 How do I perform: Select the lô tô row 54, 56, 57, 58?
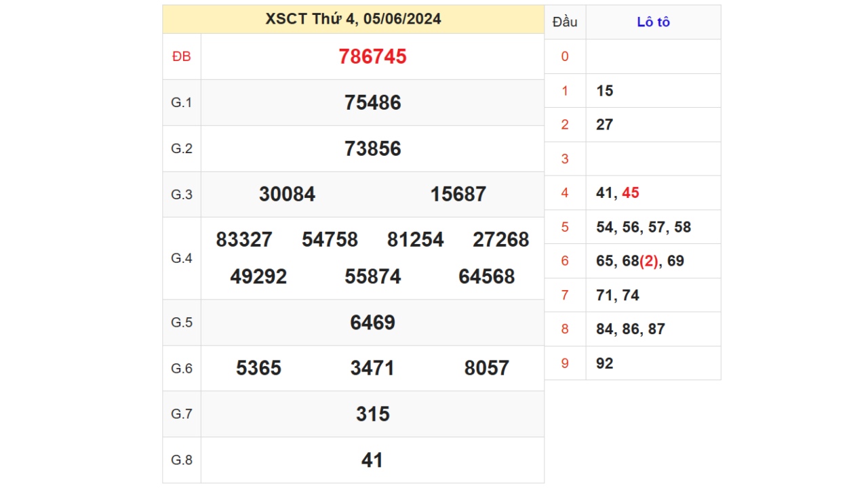pyautogui.click(x=644, y=227)
